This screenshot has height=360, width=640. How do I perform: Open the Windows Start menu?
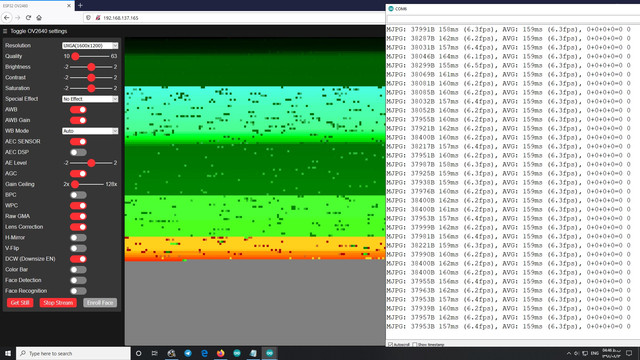pos(8,353)
